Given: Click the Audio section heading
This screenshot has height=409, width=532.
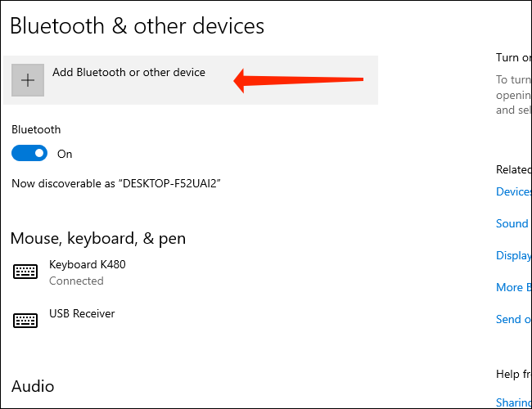Looking at the screenshot, I should (x=33, y=385).
